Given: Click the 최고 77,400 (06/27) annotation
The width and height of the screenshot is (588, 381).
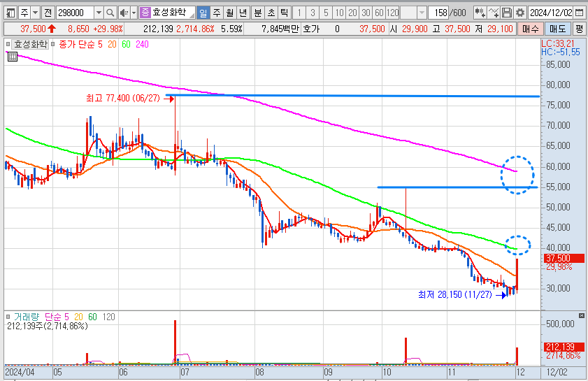Looking at the screenshot, I should click(122, 99).
